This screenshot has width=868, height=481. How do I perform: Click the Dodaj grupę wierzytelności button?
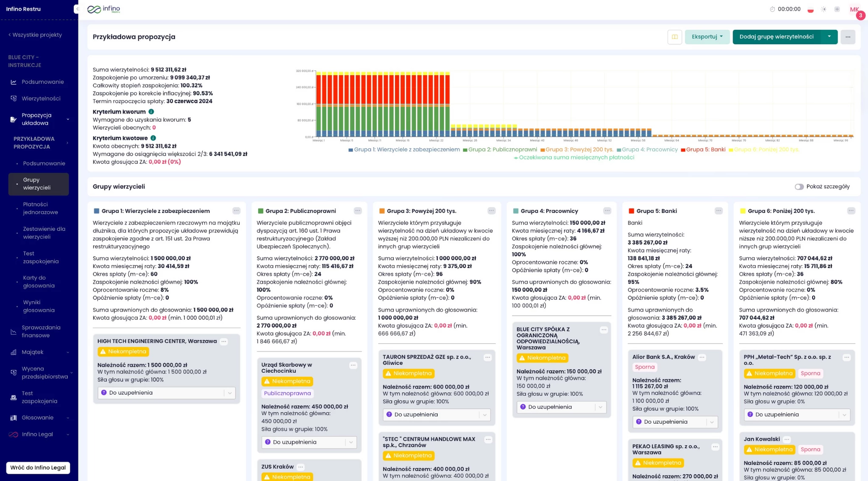click(x=776, y=37)
